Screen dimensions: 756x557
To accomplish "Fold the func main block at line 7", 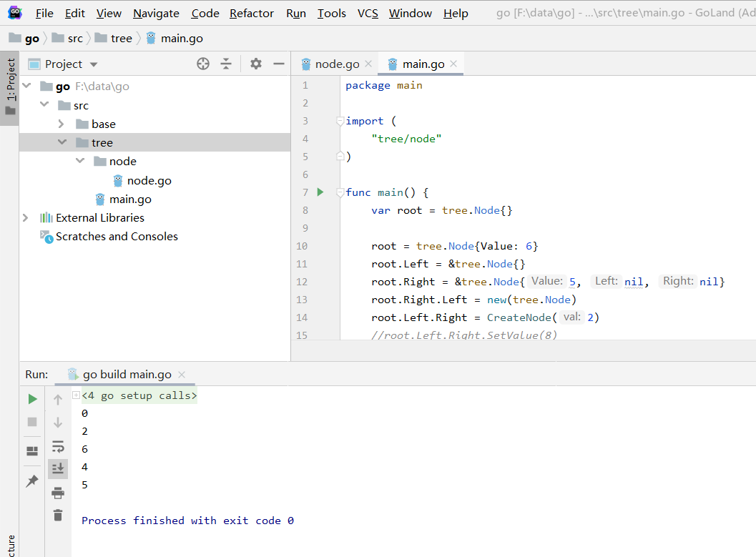I will click(x=340, y=192).
